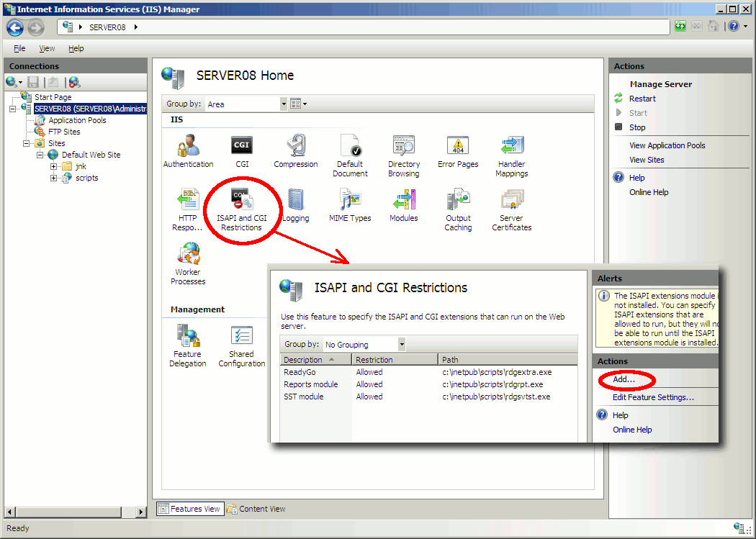The width and height of the screenshot is (756, 539).
Task: Switch to Content View tab
Action: tap(256, 509)
